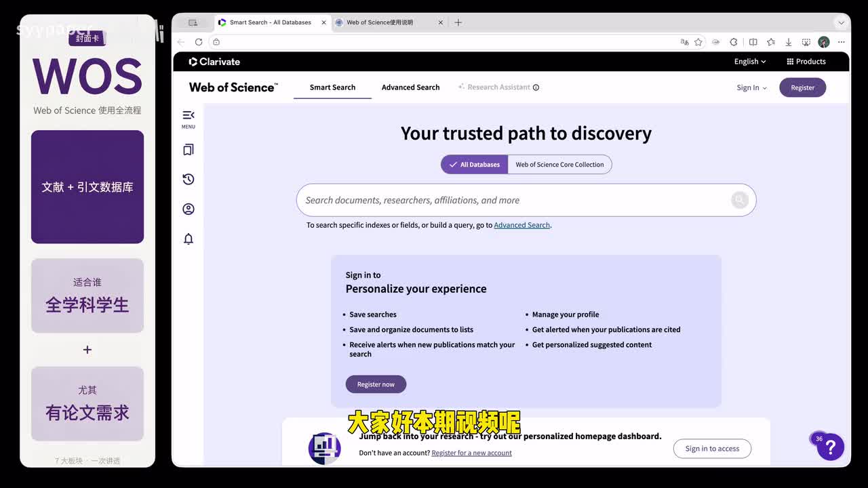Open the browser extensions puzzle icon

click(734, 42)
